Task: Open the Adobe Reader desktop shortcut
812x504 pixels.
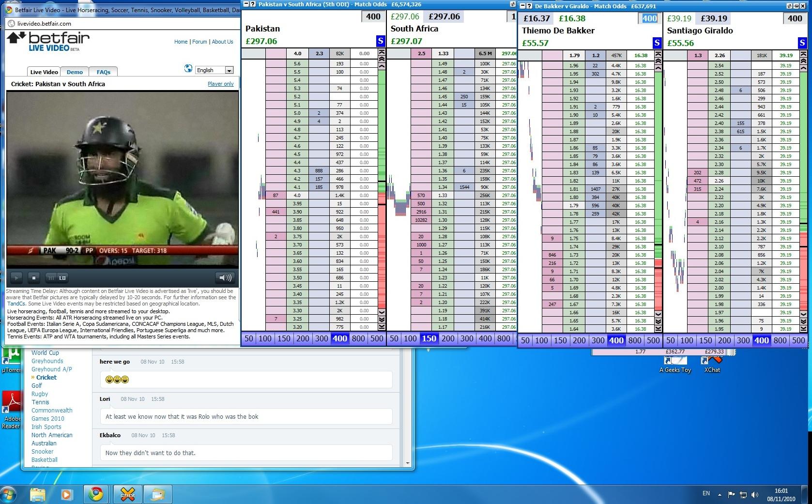Action: tap(11, 411)
